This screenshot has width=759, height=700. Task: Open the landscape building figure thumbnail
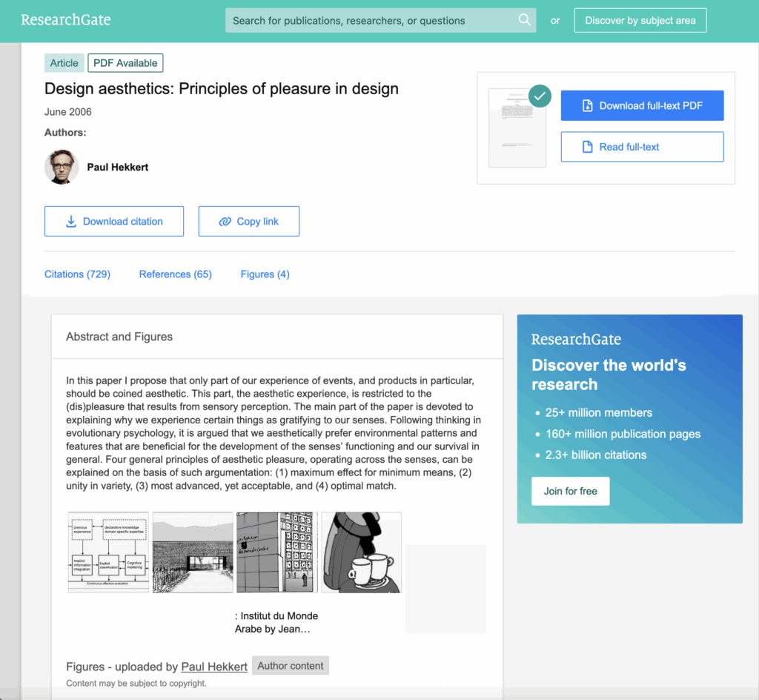click(193, 552)
